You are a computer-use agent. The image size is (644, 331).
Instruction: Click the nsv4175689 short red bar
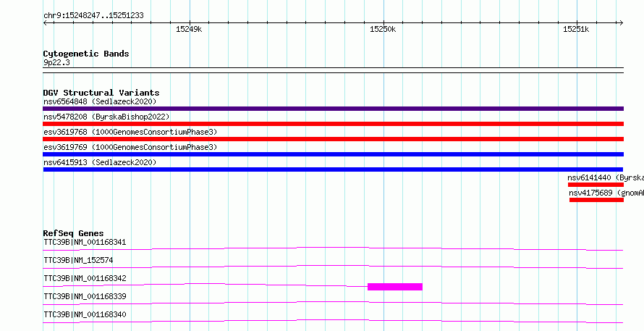coord(596,200)
